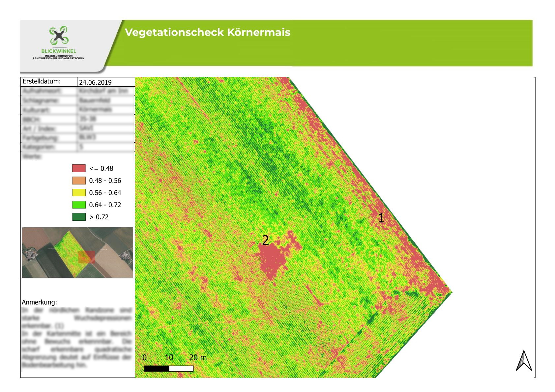Click the dark green > 0.72 swatch

79,217
